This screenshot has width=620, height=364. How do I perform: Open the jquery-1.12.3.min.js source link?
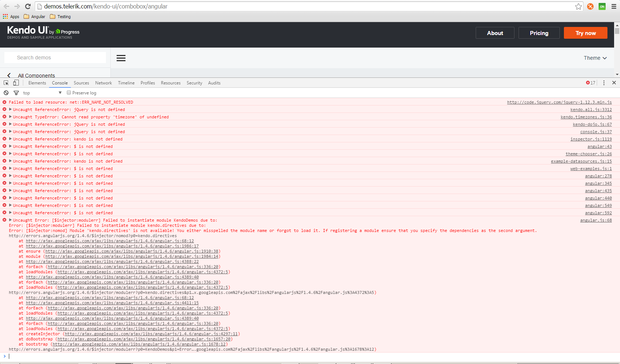[559, 102]
